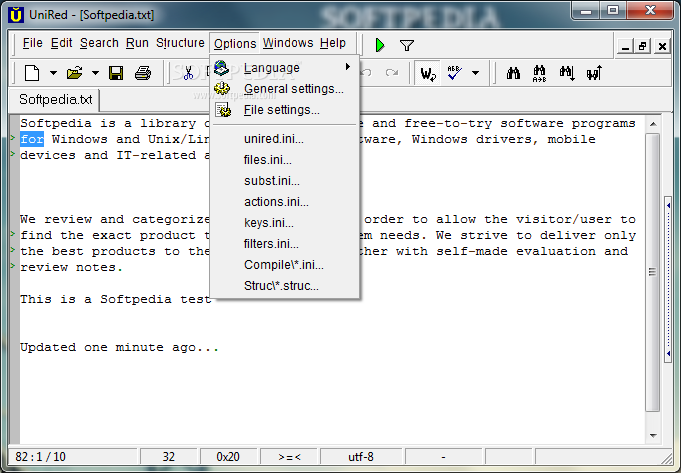This screenshot has height=473, width=681.
Task: Switch to the Softpedia.txt tab
Action: 55,99
